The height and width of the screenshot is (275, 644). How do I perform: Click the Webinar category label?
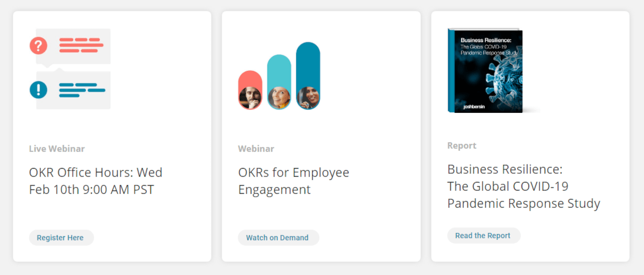click(x=256, y=149)
